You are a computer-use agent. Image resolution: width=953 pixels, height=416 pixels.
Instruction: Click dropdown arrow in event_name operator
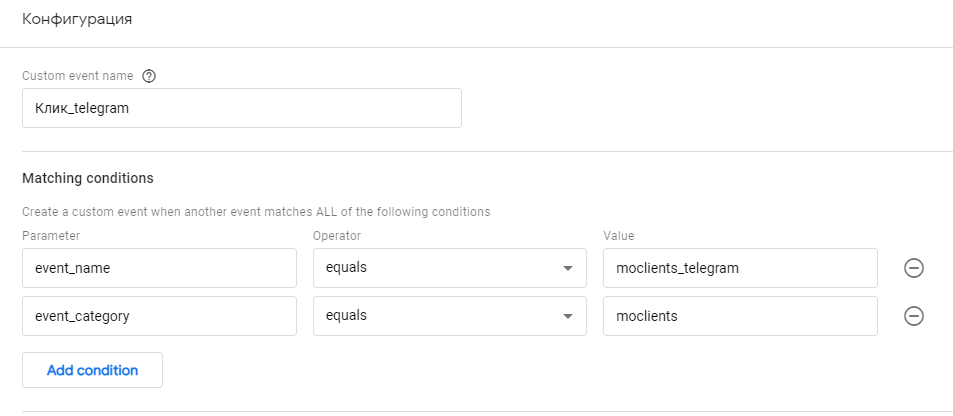pyautogui.click(x=567, y=268)
